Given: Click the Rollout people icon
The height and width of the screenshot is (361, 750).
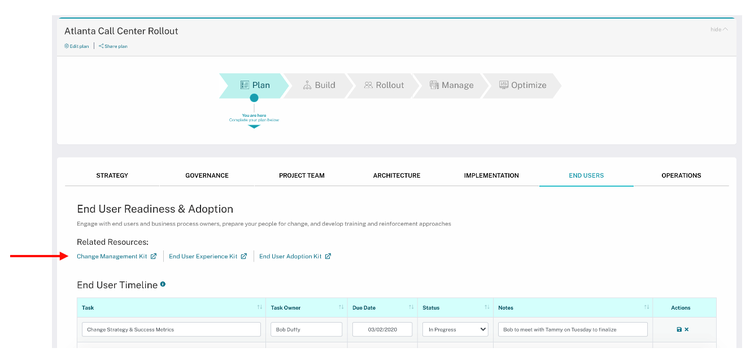Looking at the screenshot, I should pos(368,86).
